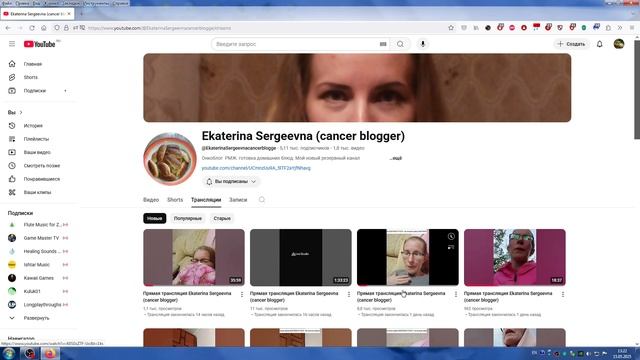This screenshot has height=360, width=640.
Task: Click the search magnifier button
Action: click(400, 44)
